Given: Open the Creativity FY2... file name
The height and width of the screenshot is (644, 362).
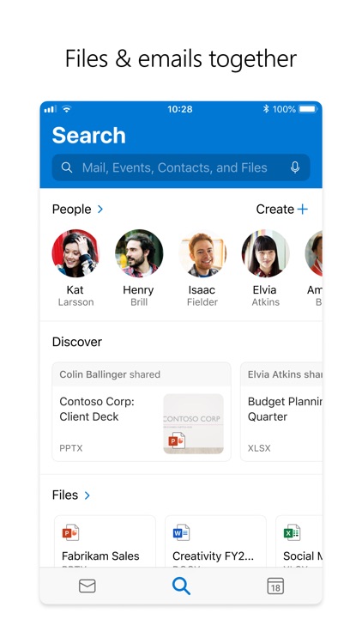Looking at the screenshot, I should (213, 556).
